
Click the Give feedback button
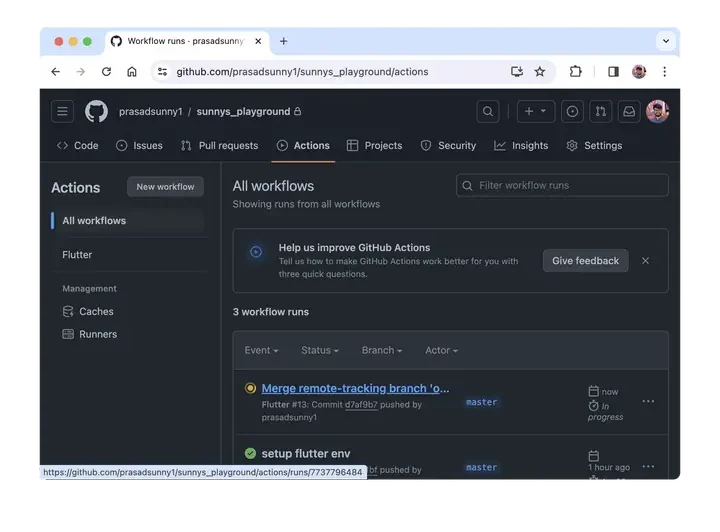(x=585, y=261)
